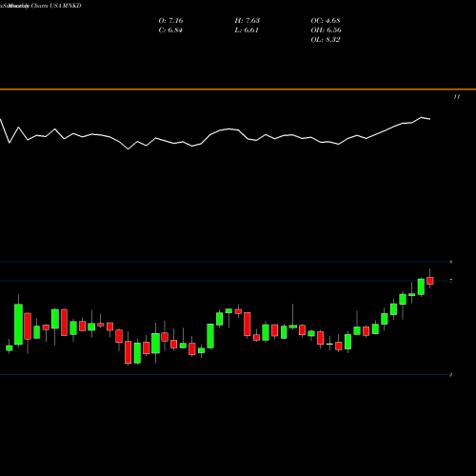Select the high price 'H: 7.63'
Screen dimensions: 476x476
coord(248,21)
